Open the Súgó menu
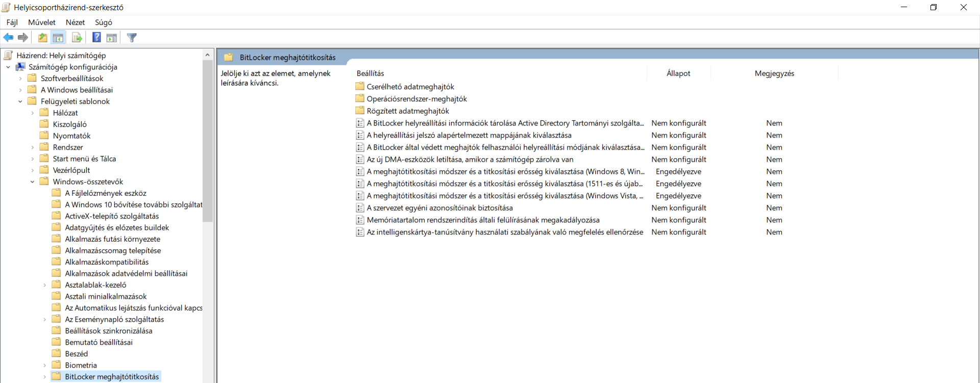980x383 pixels. pos(104,22)
